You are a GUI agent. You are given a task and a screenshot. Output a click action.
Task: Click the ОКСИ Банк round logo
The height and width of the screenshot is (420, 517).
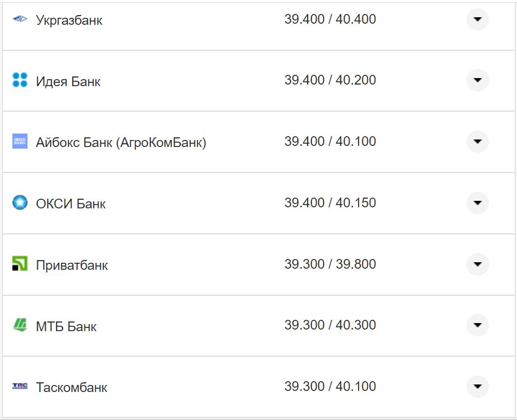(19, 203)
